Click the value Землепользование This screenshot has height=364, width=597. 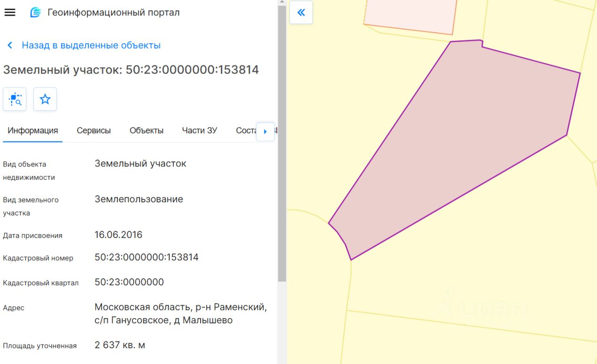click(139, 199)
